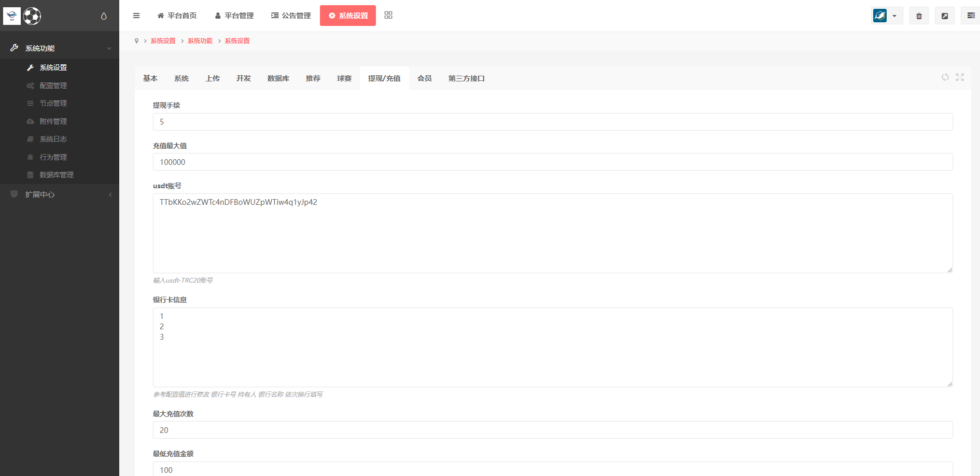The height and width of the screenshot is (476, 980).
Task: Collapse the 系统功能 section in the sidebar
Action: click(x=109, y=47)
